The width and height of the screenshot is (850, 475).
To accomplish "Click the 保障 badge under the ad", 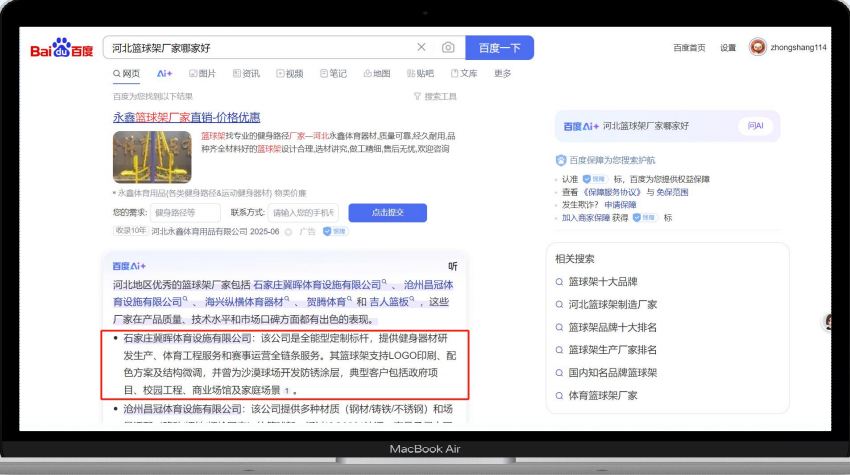I will pyautogui.click(x=339, y=231).
